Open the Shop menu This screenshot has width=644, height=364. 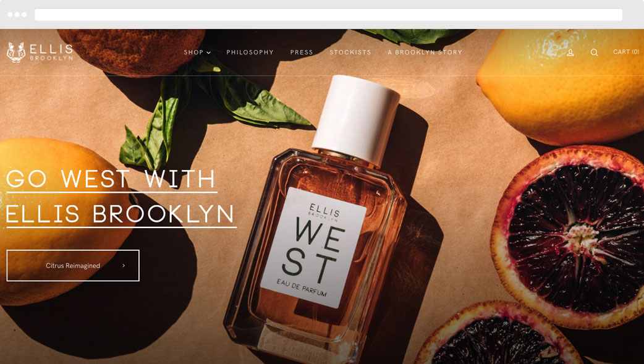[197, 52]
